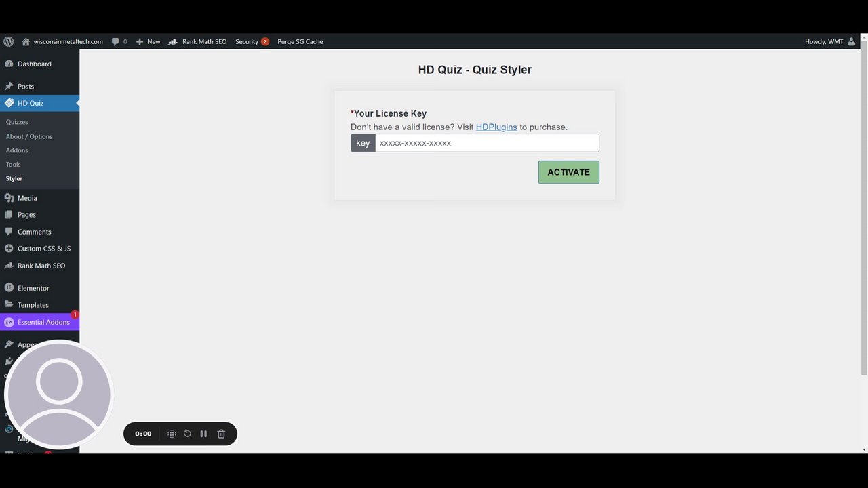Click the Templates folder icon
The image size is (868, 488).
click(x=9, y=304)
